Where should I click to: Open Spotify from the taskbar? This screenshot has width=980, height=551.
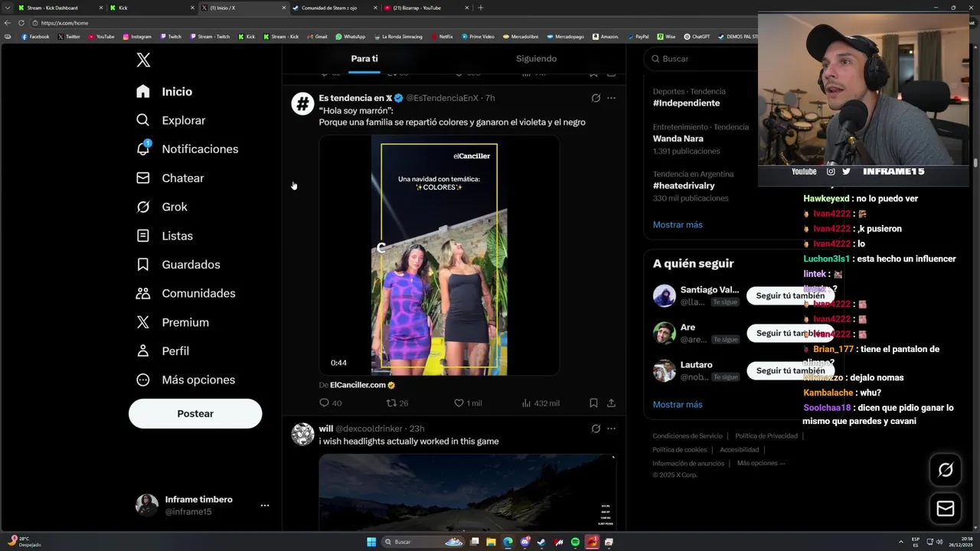click(575, 542)
